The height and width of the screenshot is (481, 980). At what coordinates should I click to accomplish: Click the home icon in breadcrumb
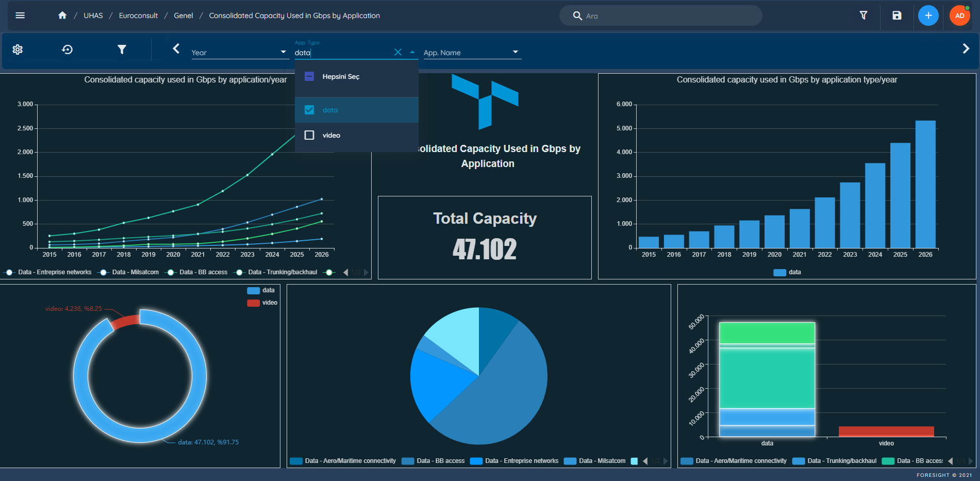[62, 15]
